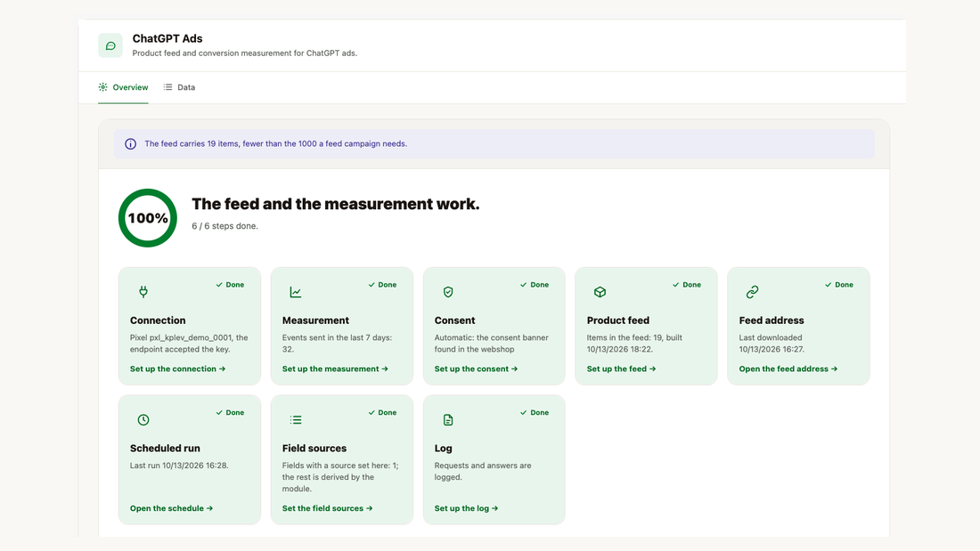Open the feed address link

pos(788,369)
